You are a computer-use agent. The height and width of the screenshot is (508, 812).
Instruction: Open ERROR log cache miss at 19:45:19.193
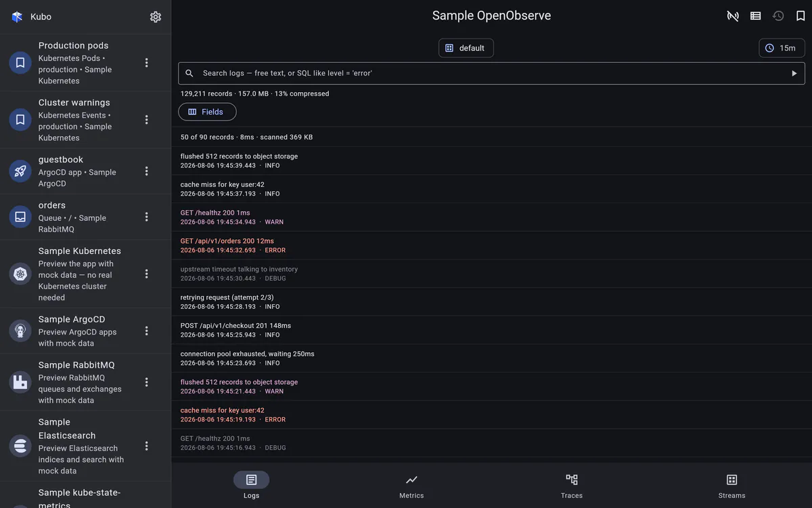491,415
